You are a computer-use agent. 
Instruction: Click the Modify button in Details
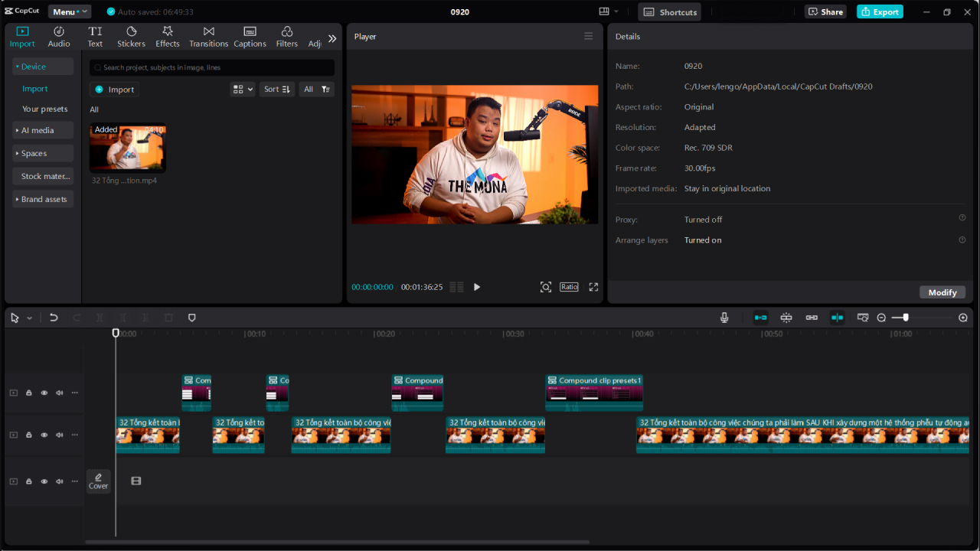click(x=942, y=292)
